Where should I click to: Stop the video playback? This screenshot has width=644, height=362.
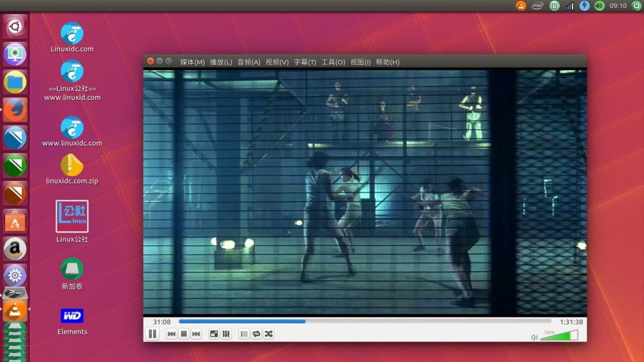coord(184,334)
